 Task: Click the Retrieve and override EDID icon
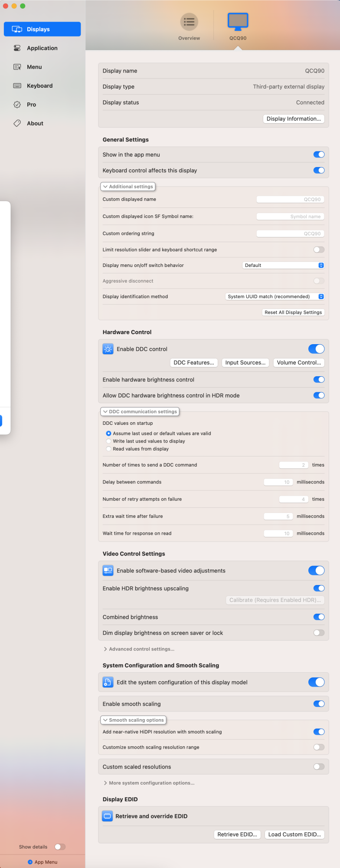[107, 816]
